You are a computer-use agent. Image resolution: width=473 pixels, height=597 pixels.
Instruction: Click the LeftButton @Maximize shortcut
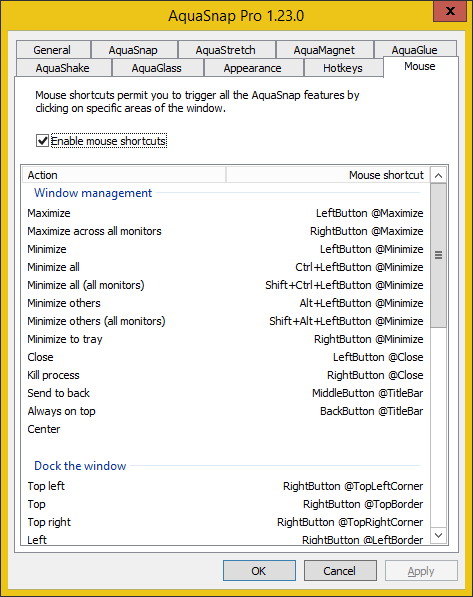coord(369,213)
